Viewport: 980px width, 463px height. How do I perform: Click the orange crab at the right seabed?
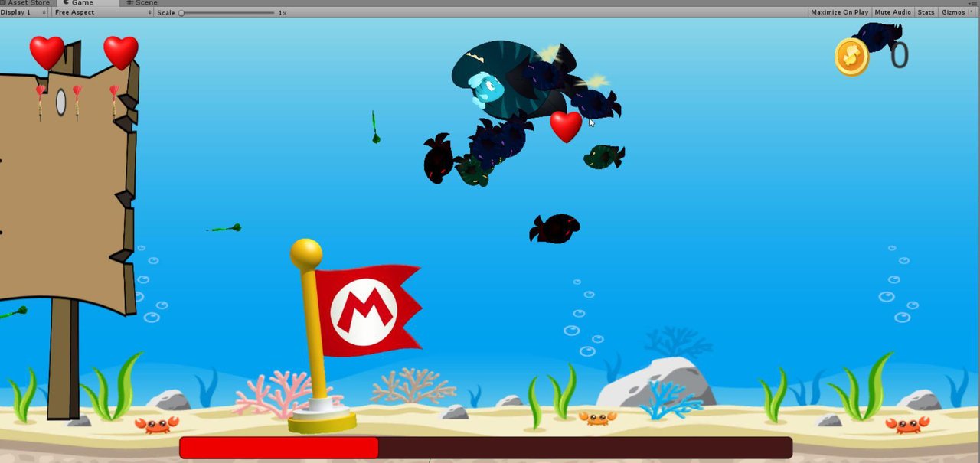(x=907, y=424)
